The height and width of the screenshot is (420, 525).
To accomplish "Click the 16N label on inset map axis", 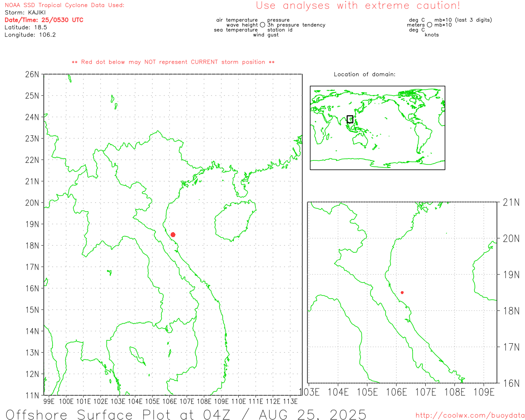I will (511, 383).
